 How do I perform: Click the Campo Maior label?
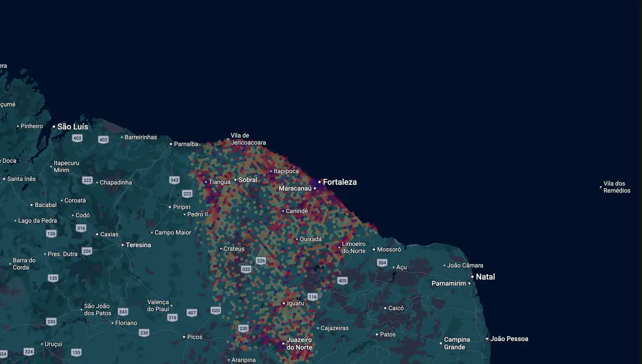click(173, 233)
